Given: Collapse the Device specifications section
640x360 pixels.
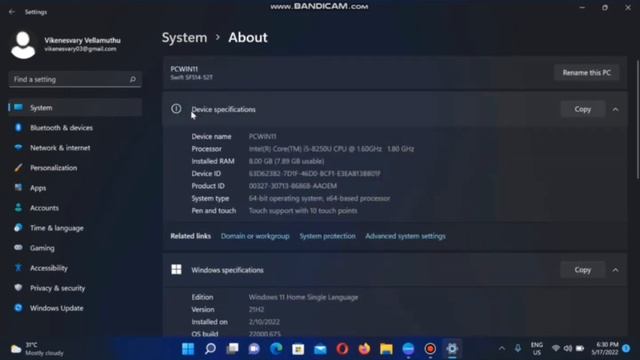Looking at the screenshot, I should (616, 109).
